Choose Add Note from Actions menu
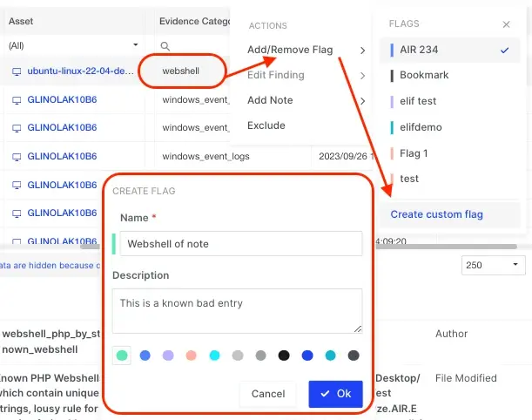The height and width of the screenshot is (420, 532). coord(270,100)
